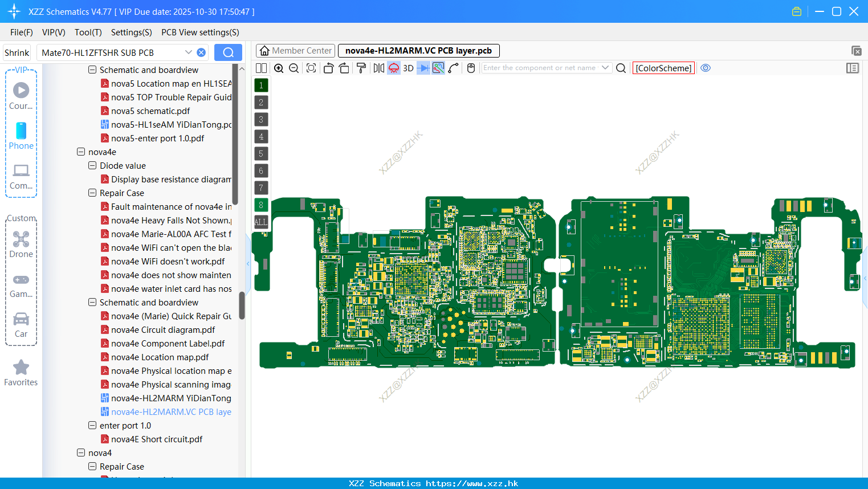Image resolution: width=868 pixels, height=489 pixels.
Task: Show PCB layer 5
Action: (261, 154)
